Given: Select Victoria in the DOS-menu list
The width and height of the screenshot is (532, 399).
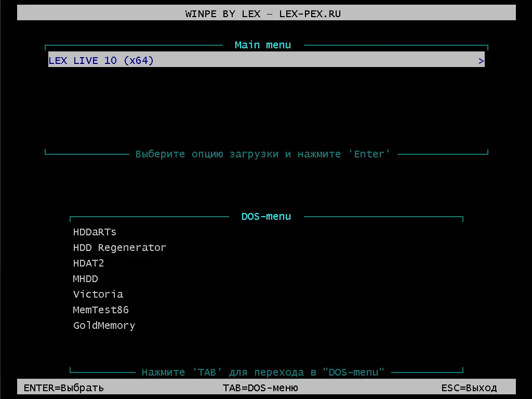Looking at the screenshot, I should 98,294.
